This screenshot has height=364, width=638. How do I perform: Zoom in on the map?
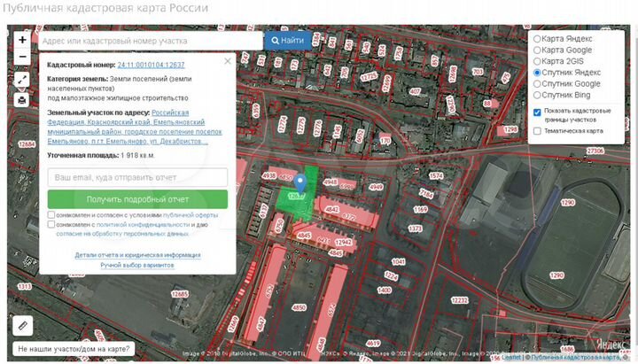pos(22,40)
